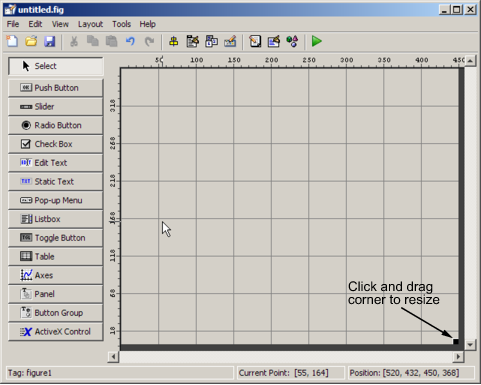Select the Radio Button component
The width and height of the screenshot is (481, 385).
tap(56, 125)
